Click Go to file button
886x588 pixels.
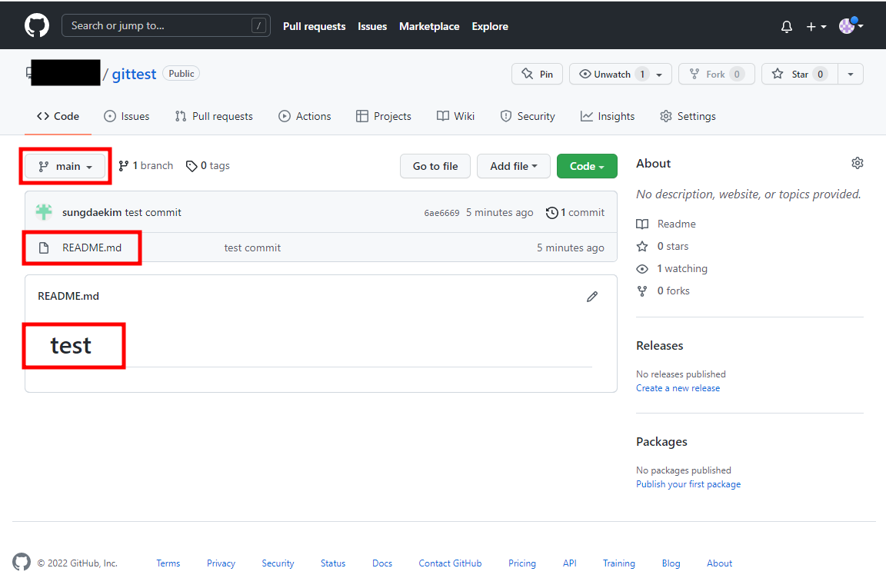[x=435, y=166]
